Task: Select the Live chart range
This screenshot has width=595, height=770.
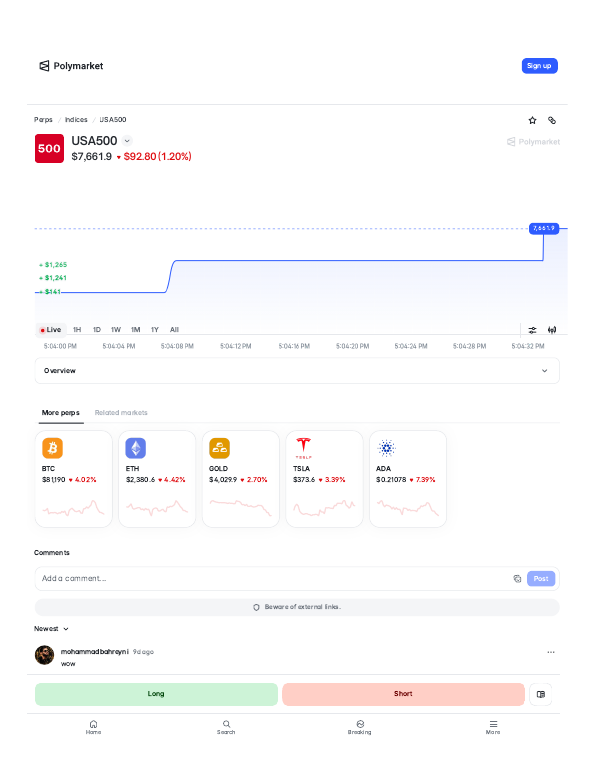Action: pyautogui.click(x=50, y=330)
